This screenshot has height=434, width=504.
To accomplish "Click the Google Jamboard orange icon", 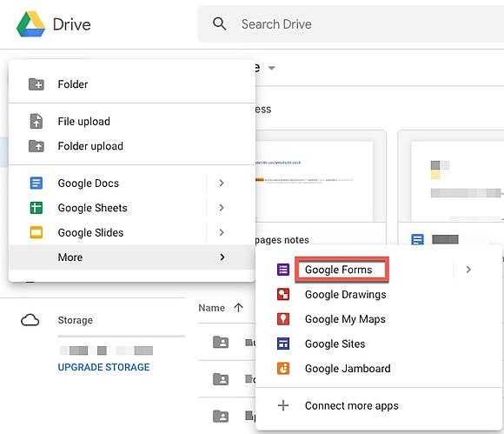I will 283,369.
